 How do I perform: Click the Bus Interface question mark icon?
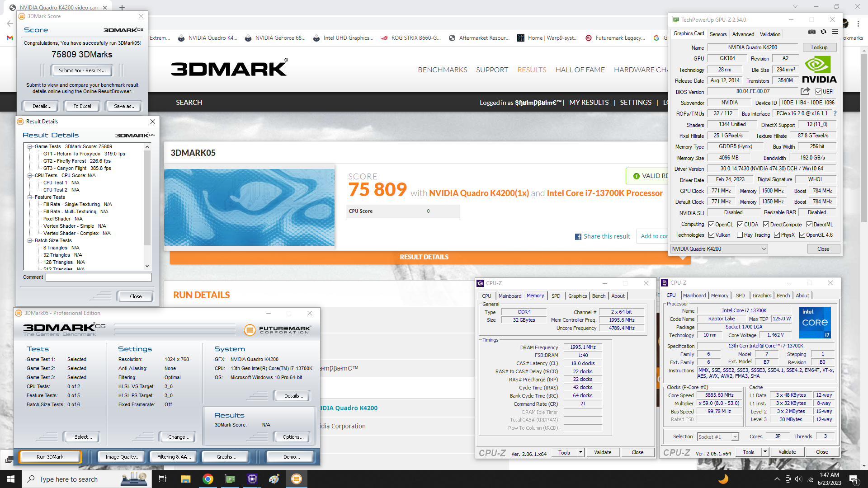tap(835, 113)
